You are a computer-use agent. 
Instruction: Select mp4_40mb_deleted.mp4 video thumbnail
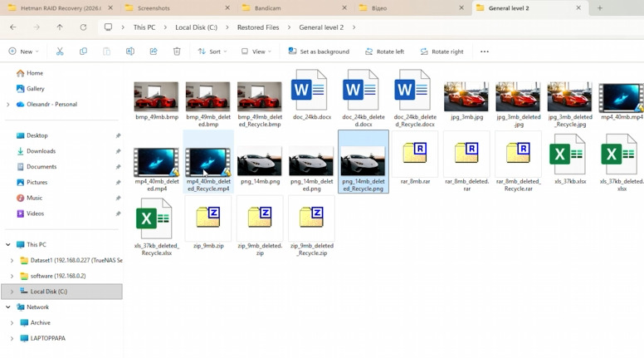coord(157,161)
